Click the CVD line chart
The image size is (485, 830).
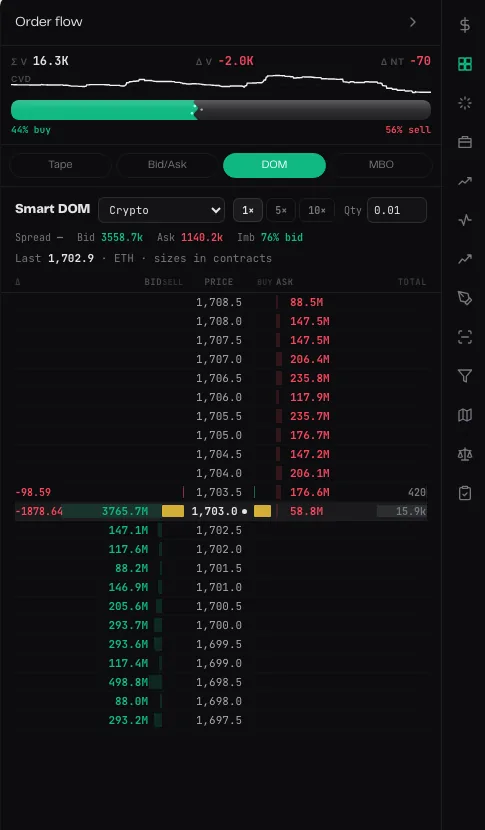pyautogui.click(x=221, y=85)
